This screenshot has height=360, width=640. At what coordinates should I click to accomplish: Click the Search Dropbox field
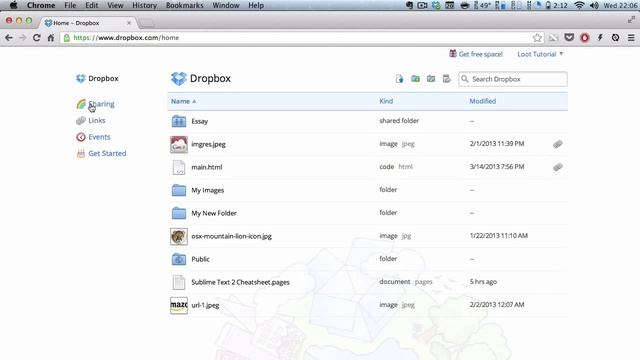click(513, 79)
